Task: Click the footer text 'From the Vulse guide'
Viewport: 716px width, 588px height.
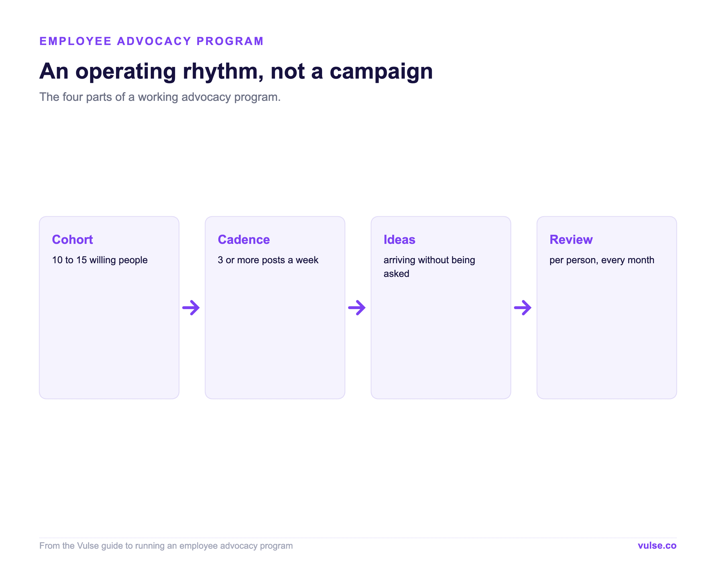Action: pos(166,546)
